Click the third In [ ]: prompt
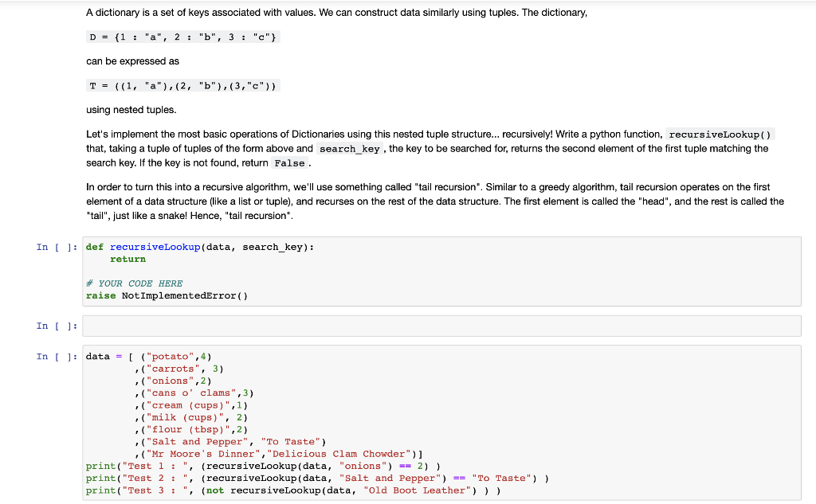This screenshot has width=816, height=504. tap(56, 356)
